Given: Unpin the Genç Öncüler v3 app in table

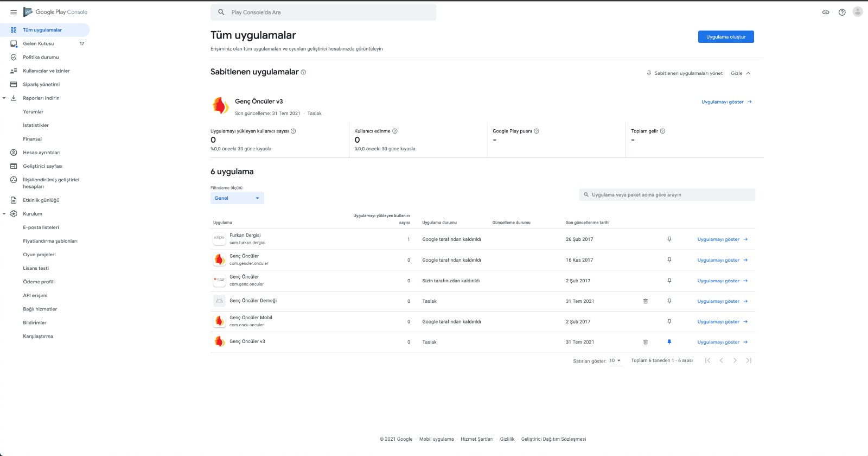Looking at the screenshot, I should point(669,342).
